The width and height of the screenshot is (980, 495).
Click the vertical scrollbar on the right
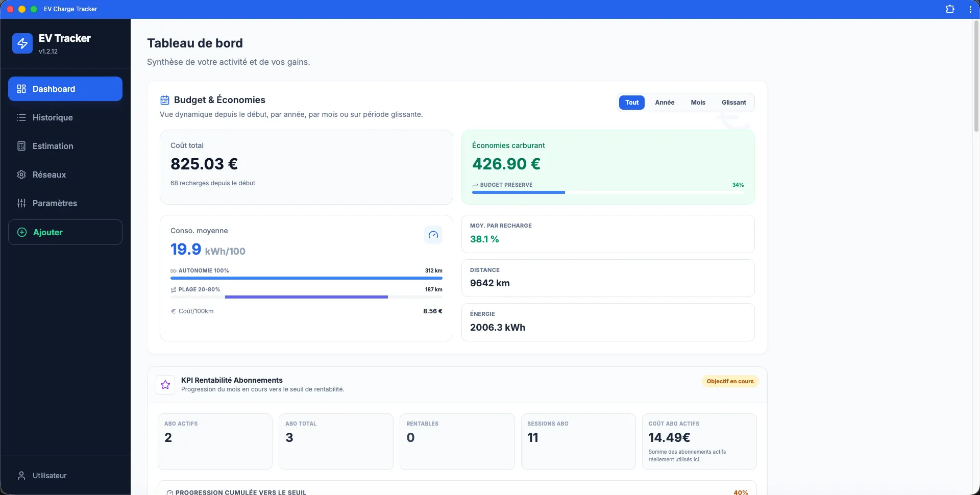pyautogui.click(x=976, y=77)
